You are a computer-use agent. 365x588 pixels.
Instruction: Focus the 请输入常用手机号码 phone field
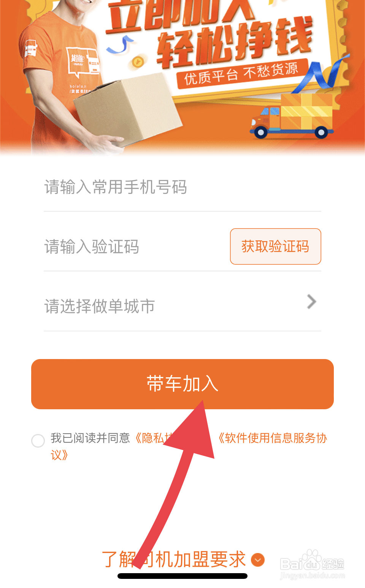[182, 187]
